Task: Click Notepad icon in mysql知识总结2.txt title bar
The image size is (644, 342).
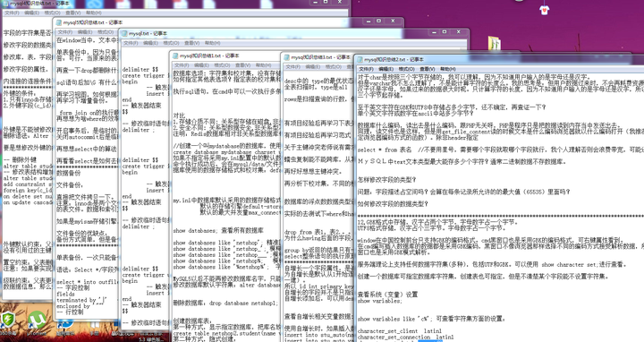Action: [x=360, y=60]
